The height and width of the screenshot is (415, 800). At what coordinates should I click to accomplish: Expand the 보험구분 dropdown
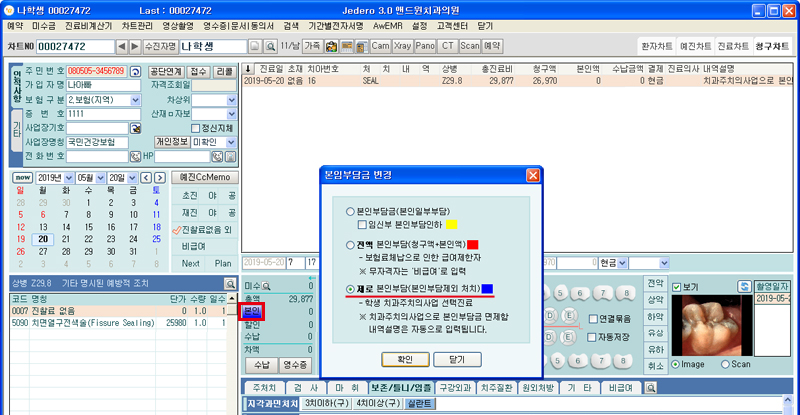click(x=137, y=100)
